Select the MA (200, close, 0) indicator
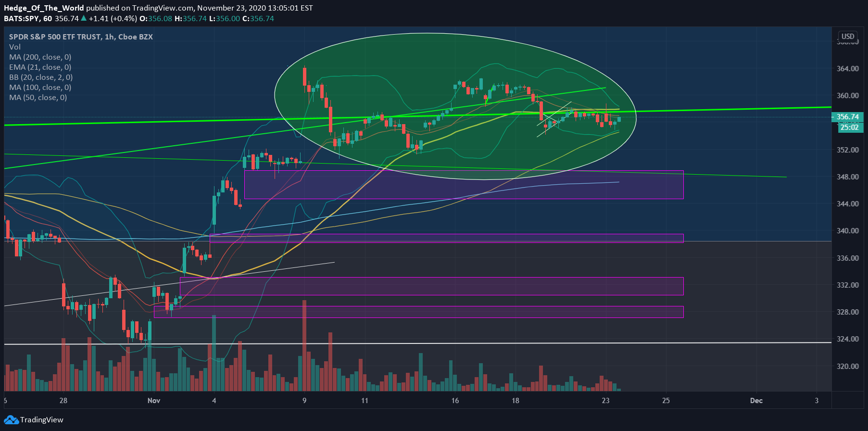 click(x=40, y=57)
